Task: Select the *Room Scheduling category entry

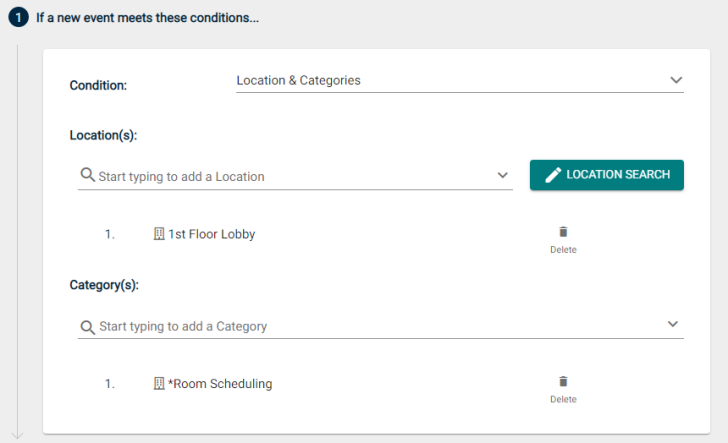Action: pyautogui.click(x=220, y=384)
